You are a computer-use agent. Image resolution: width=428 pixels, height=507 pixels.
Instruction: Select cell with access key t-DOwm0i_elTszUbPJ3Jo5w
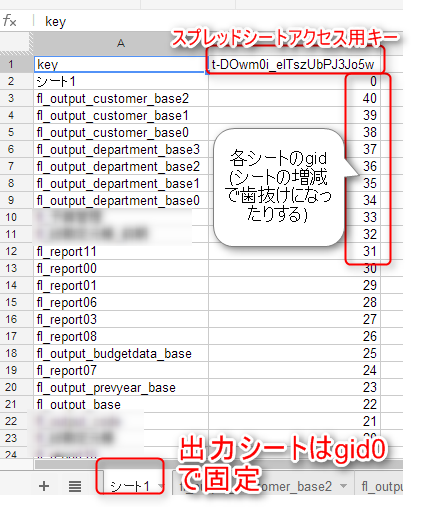pyautogui.click(x=294, y=64)
